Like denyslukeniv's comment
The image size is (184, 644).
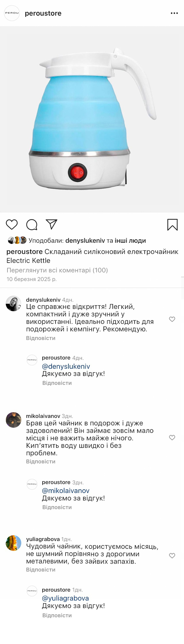[x=172, y=319]
